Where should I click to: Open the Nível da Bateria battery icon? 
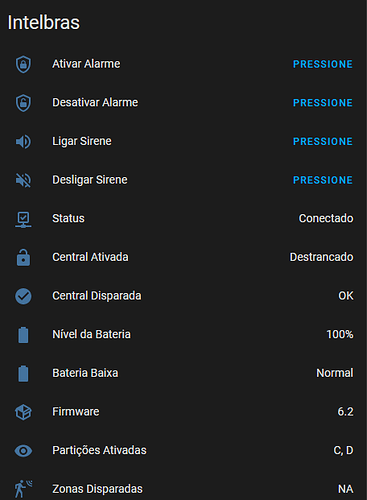coord(23,335)
